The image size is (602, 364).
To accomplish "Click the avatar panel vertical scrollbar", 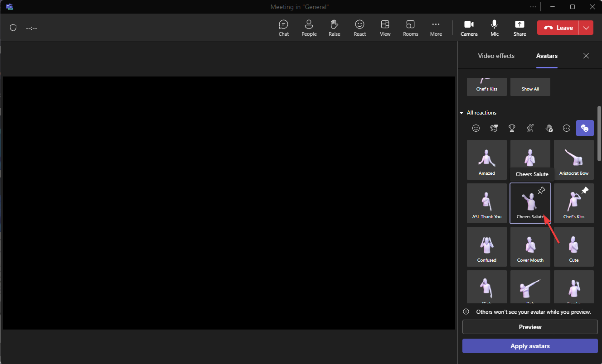I will [x=599, y=134].
